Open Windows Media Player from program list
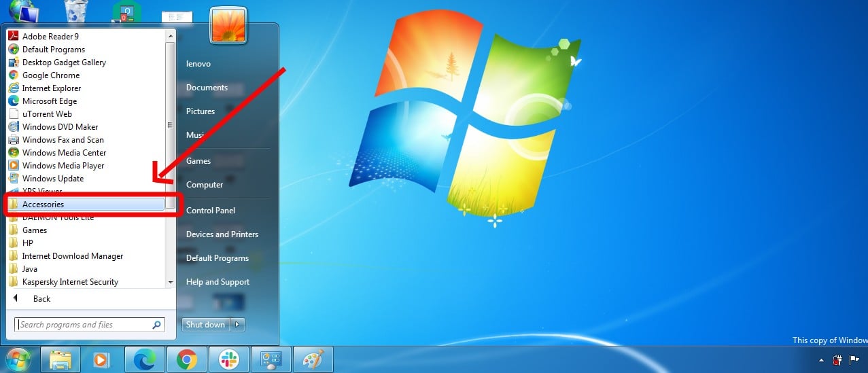 63,166
